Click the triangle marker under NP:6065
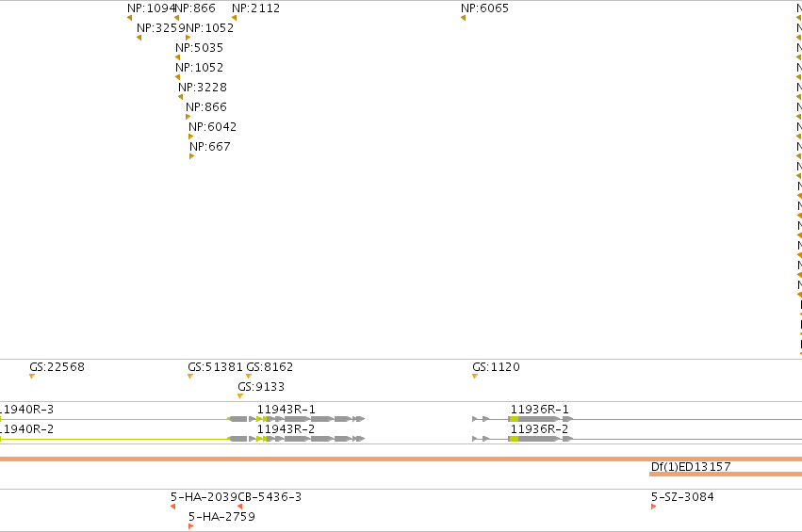The width and height of the screenshot is (802, 532). pyautogui.click(x=463, y=18)
